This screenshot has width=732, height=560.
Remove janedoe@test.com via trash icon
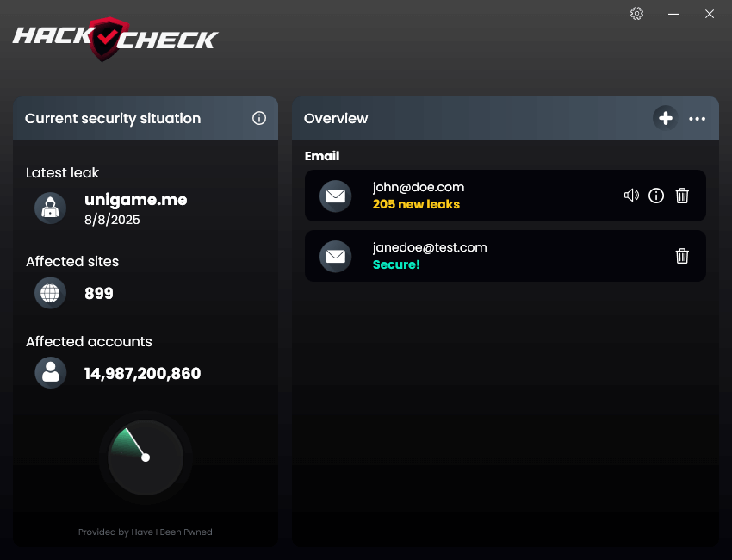682,256
